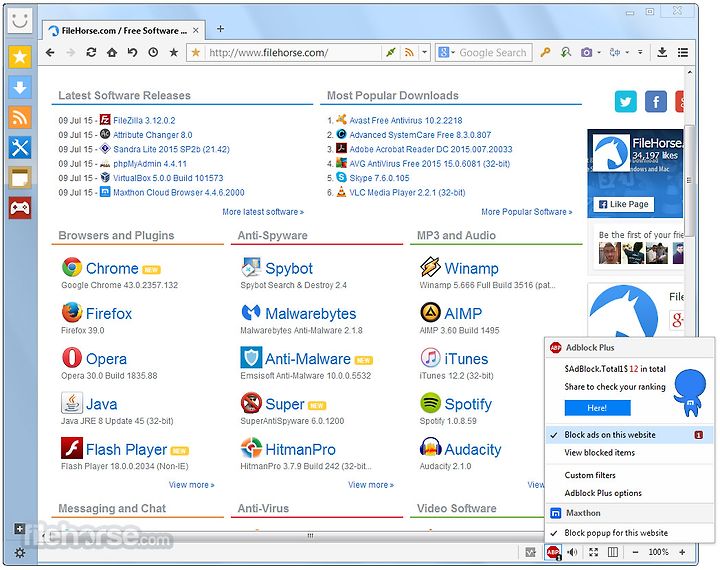720x570 pixels.
Task: Open a new tab with the plus button
Action: (220, 29)
